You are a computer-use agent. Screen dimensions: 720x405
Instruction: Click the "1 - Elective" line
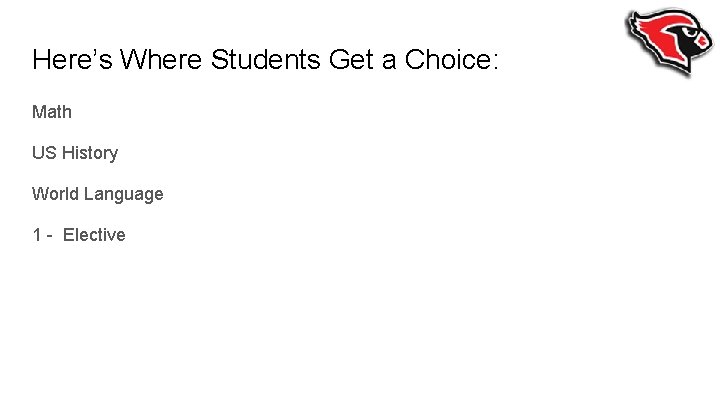point(79,235)
